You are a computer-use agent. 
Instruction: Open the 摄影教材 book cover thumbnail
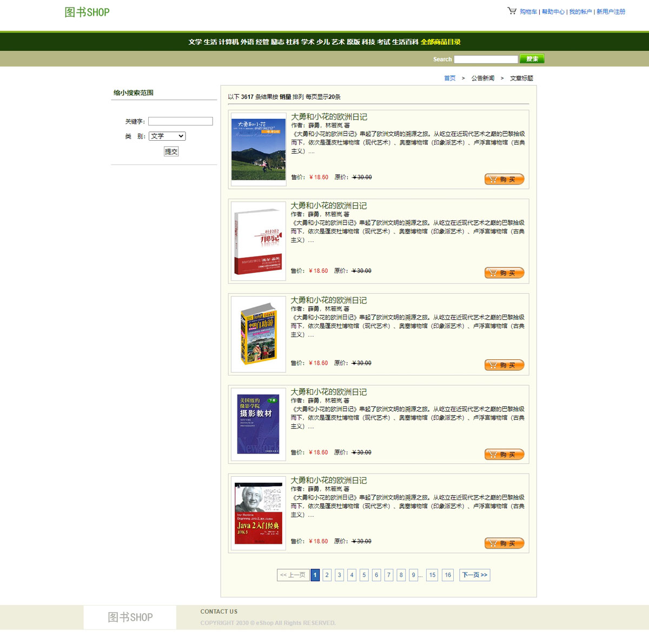[x=259, y=424]
